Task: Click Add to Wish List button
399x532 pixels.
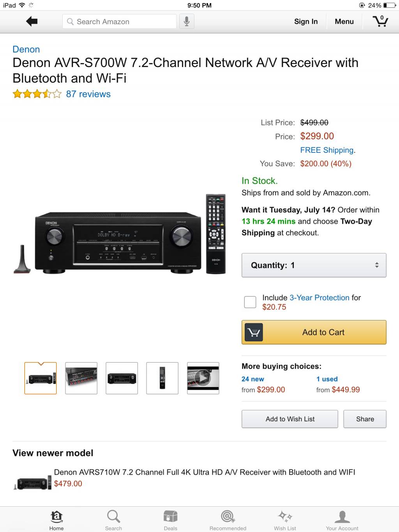Action: point(290,419)
